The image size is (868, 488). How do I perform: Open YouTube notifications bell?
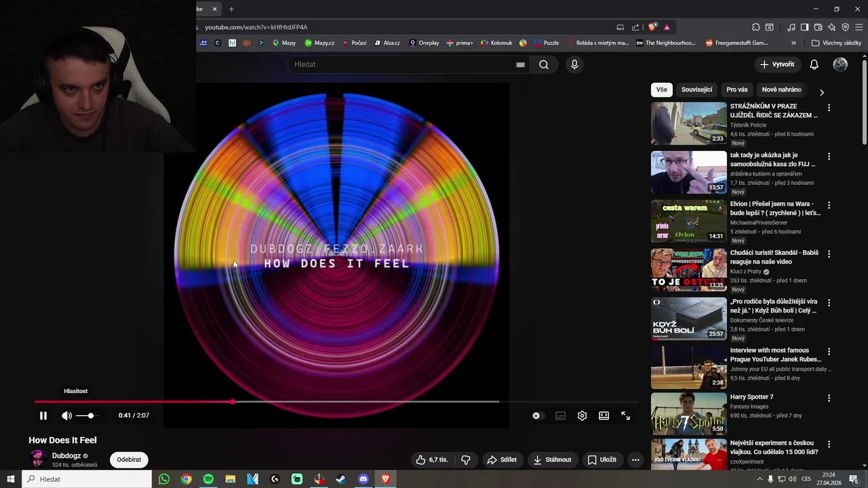point(814,64)
